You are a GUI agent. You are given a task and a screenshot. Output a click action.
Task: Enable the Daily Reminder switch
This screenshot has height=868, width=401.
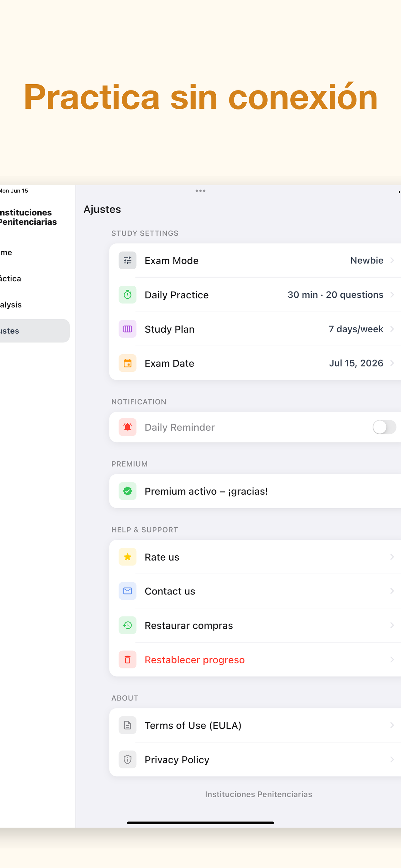coord(384,427)
